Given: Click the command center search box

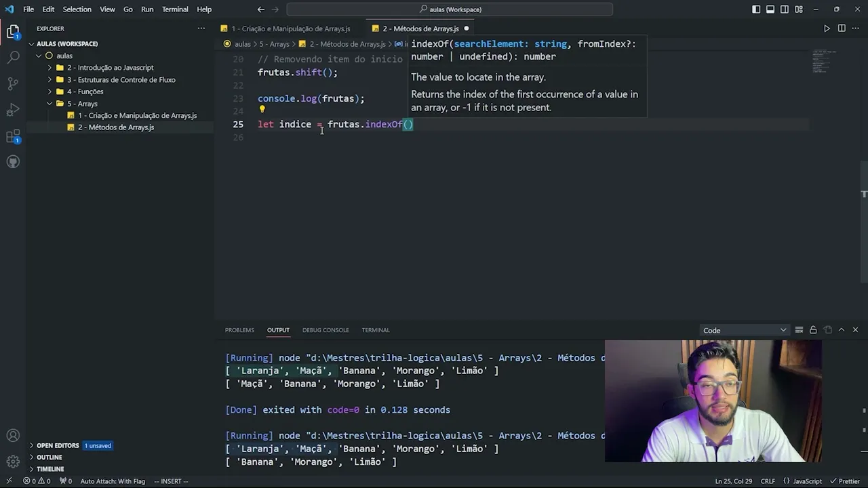Looking at the screenshot, I should (x=450, y=9).
